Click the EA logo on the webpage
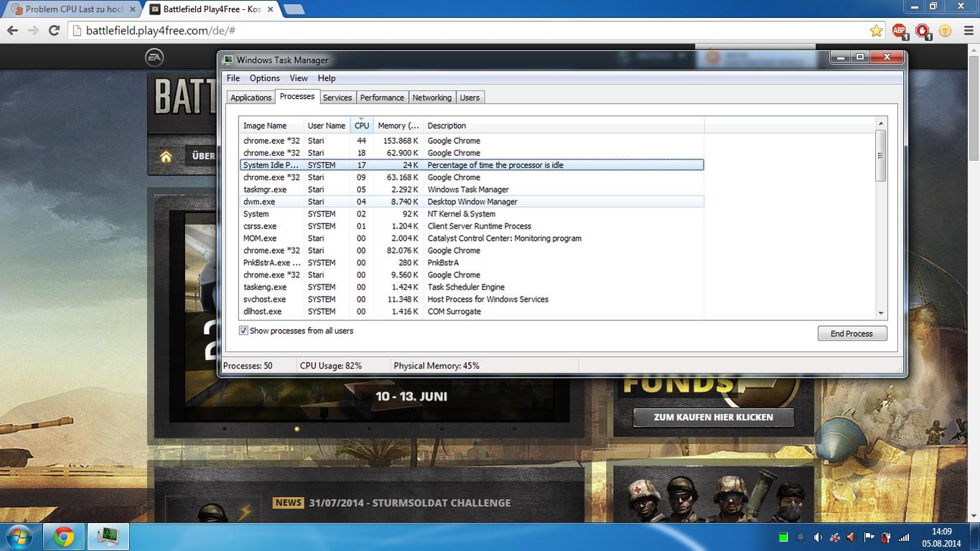Viewport: 980px width, 551px height. point(154,57)
